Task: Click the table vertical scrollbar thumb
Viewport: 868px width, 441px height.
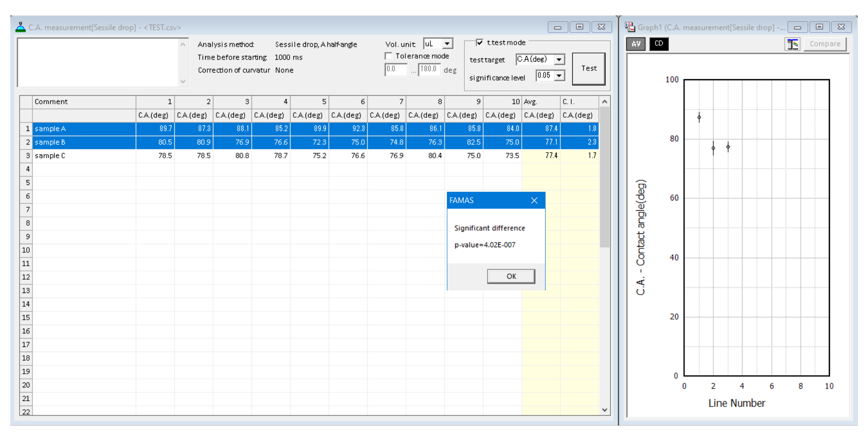Action: coord(605,177)
